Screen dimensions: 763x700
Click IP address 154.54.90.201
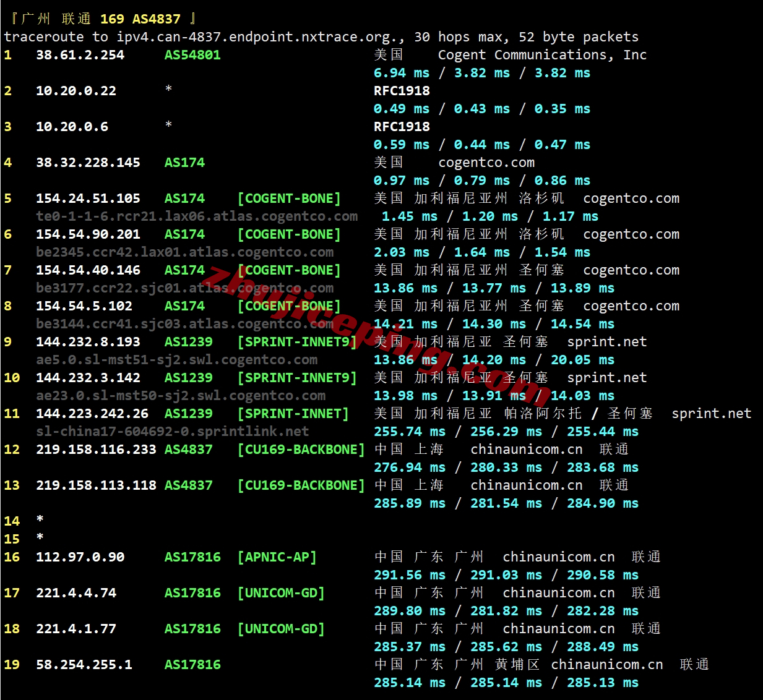[x=88, y=234]
